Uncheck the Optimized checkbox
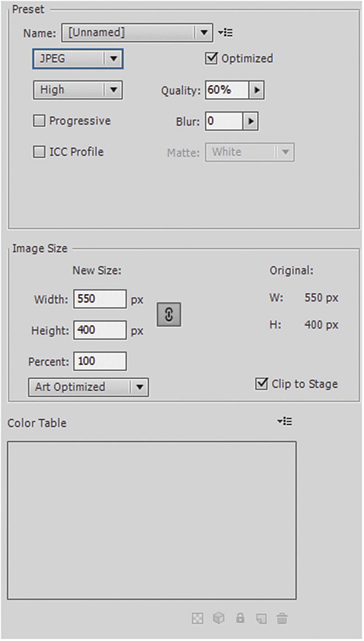The height and width of the screenshot is (641, 364). point(211,58)
